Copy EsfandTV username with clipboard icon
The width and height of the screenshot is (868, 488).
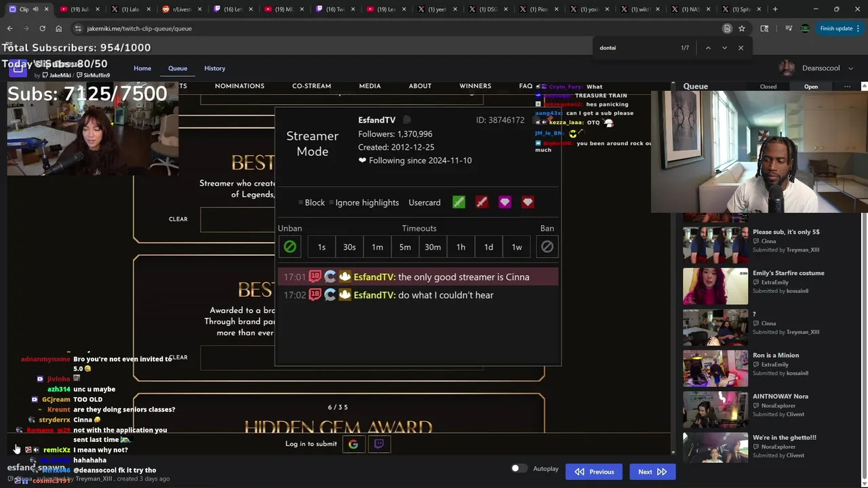pyautogui.click(x=407, y=120)
